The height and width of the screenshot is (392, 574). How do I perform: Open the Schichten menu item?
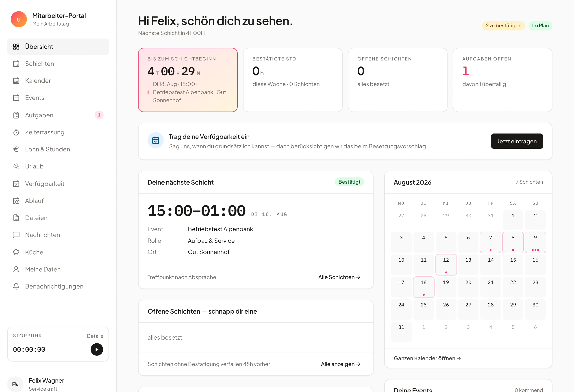point(58,64)
